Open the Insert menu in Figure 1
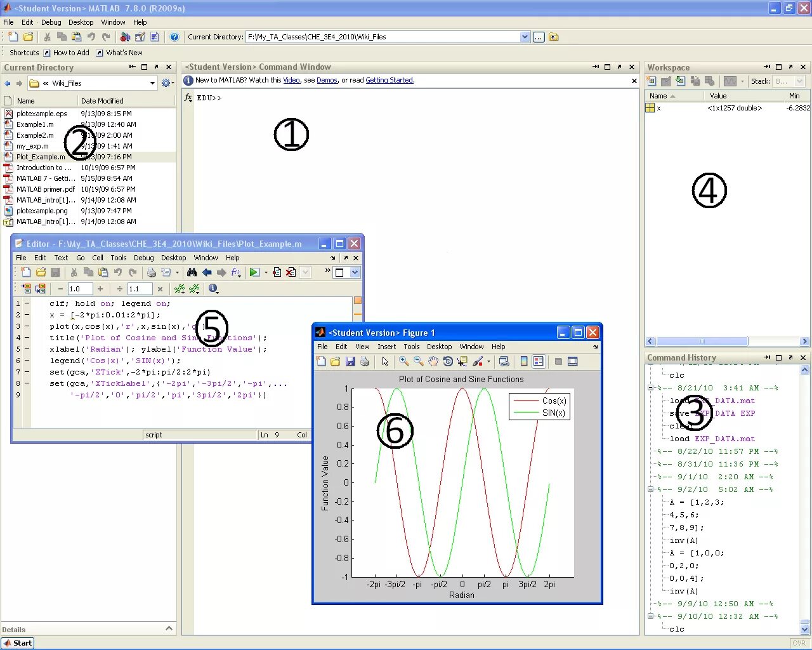812x650 pixels. [x=386, y=347]
